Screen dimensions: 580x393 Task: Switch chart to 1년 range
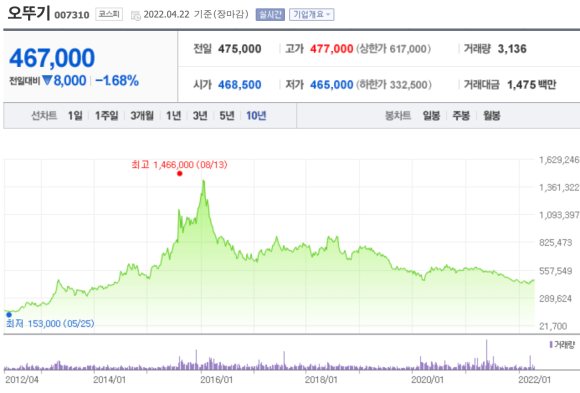click(x=173, y=116)
